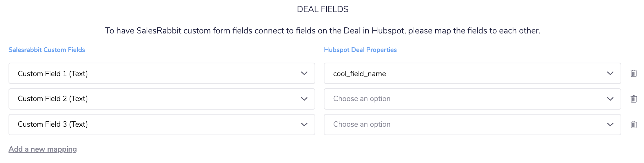Delete the Custom Field 1 mapping row
Viewport: 644px width, 163px height.
click(x=633, y=73)
